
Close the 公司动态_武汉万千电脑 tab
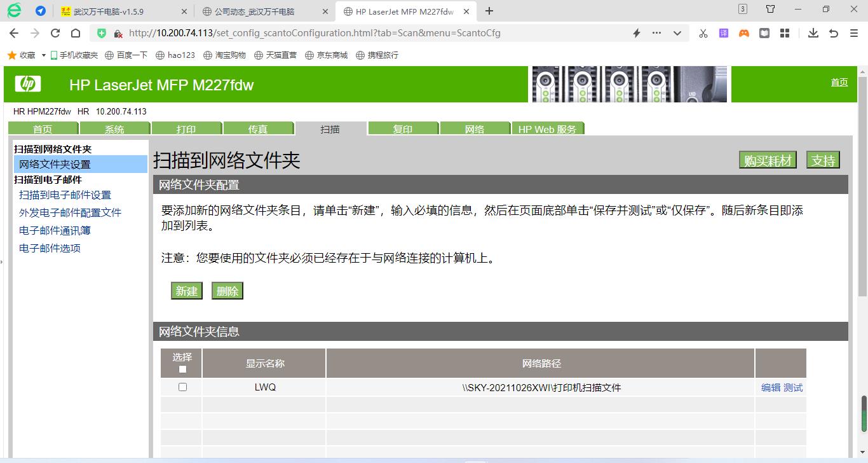[325, 11]
